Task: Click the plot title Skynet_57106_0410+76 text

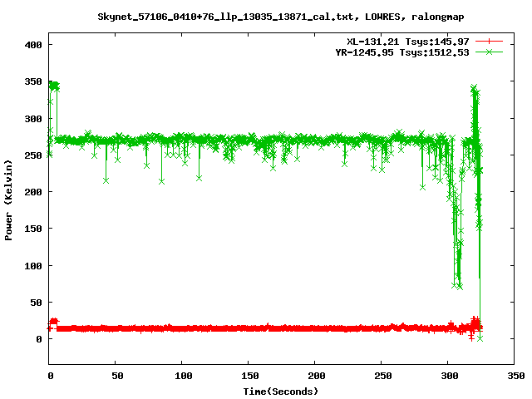Action: (281, 17)
